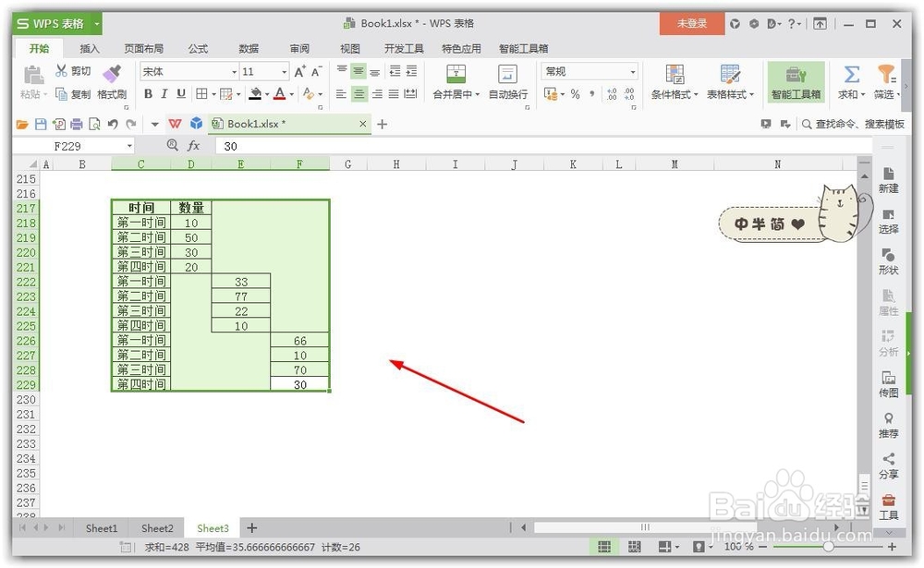The width and height of the screenshot is (924, 568).
Task: Toggle bold formatting on selected cells
Action: [148, 93]
